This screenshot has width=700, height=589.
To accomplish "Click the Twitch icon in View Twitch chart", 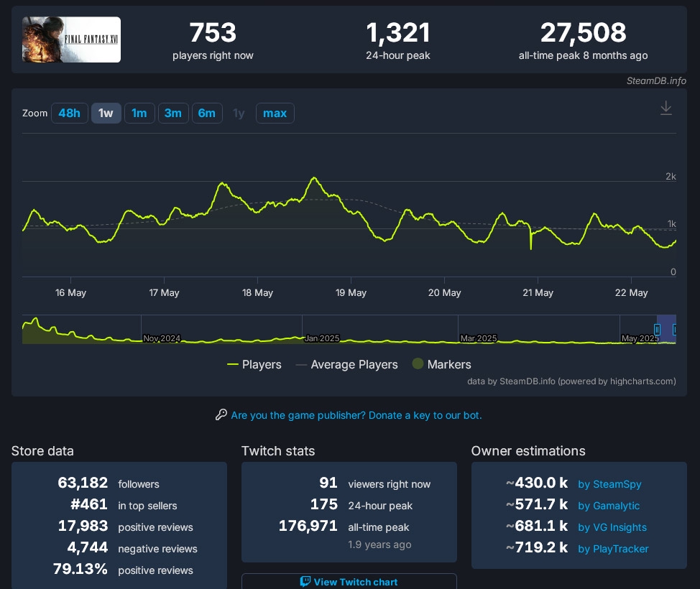I will pos(305,581).
